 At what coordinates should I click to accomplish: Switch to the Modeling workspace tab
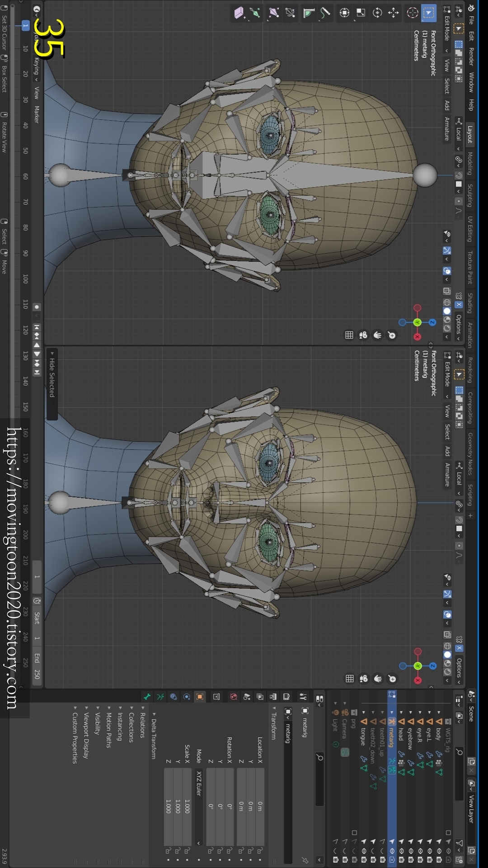pos(470,164)
